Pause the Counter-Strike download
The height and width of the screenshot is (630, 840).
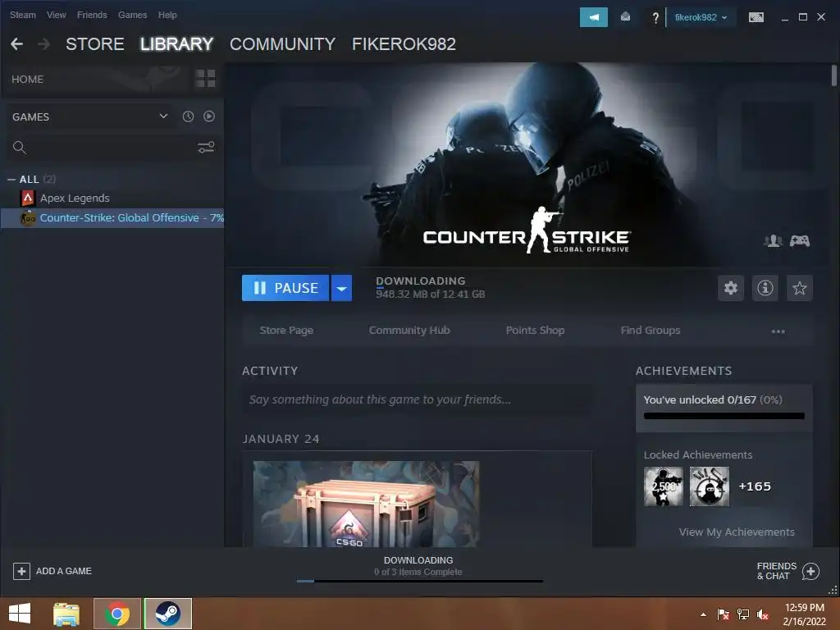[x=285, y=288]
